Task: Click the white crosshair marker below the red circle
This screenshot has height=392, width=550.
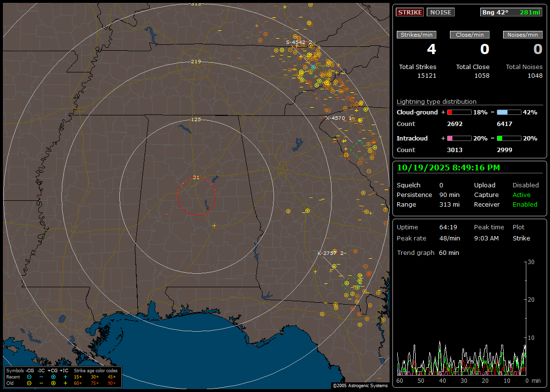Action: (x=214, y=225)
